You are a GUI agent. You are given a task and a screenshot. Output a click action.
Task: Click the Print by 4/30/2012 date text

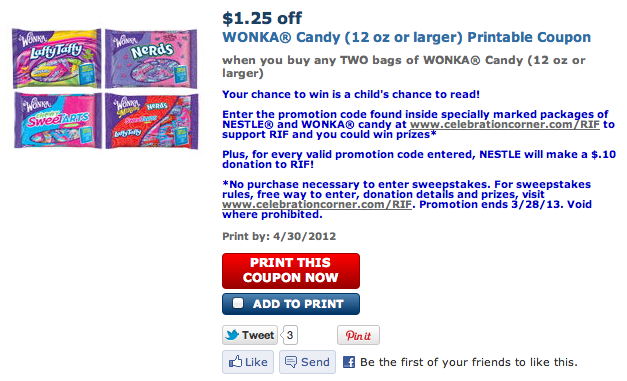coord(279,236)
